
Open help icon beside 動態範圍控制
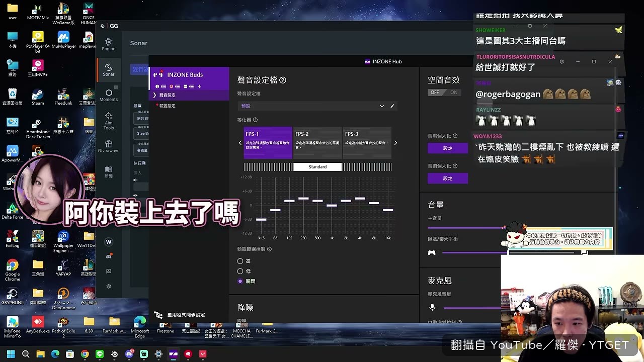[269, 249]
